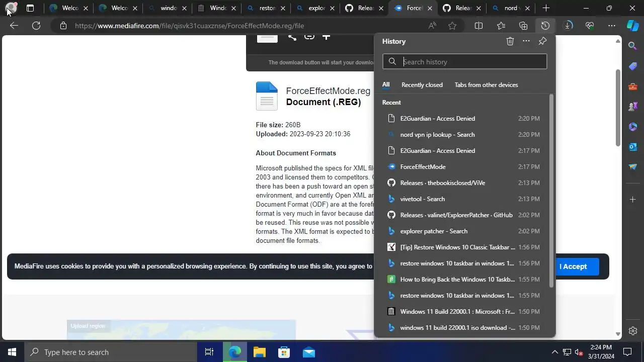The height and width of the screenshot is (362, 644).
Task: Add a sidebar app with plus
Action: (x=633, y=200)
